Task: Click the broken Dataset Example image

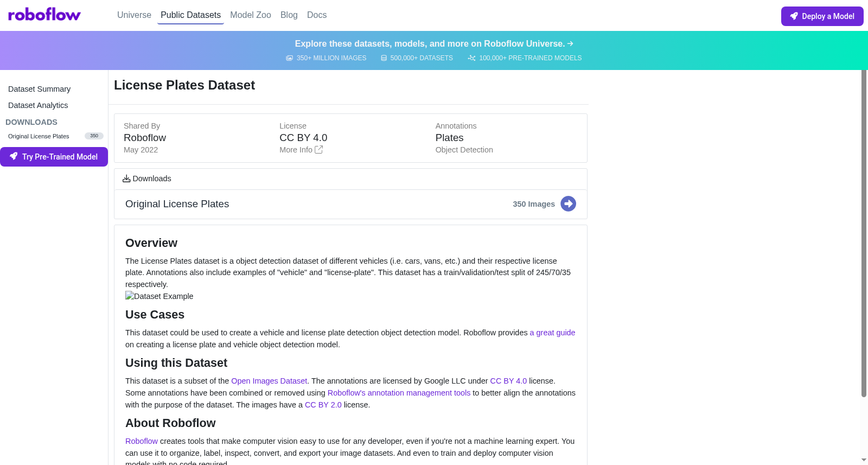Action: 159,296
